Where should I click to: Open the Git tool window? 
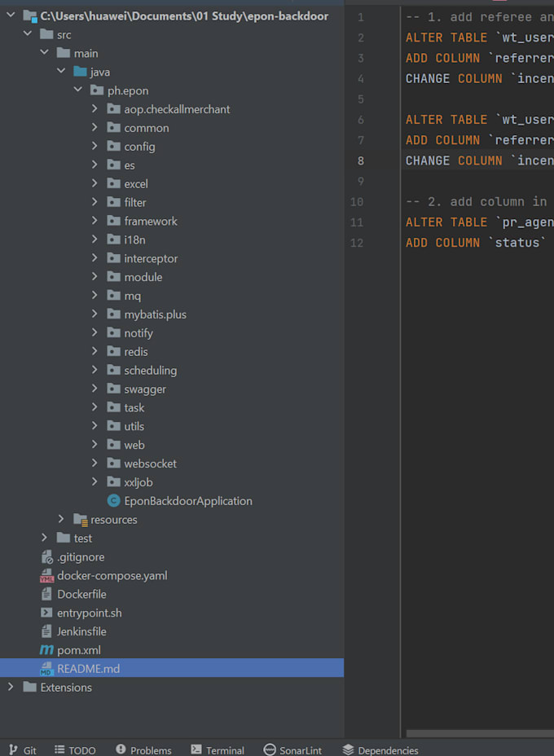point(23,749)
